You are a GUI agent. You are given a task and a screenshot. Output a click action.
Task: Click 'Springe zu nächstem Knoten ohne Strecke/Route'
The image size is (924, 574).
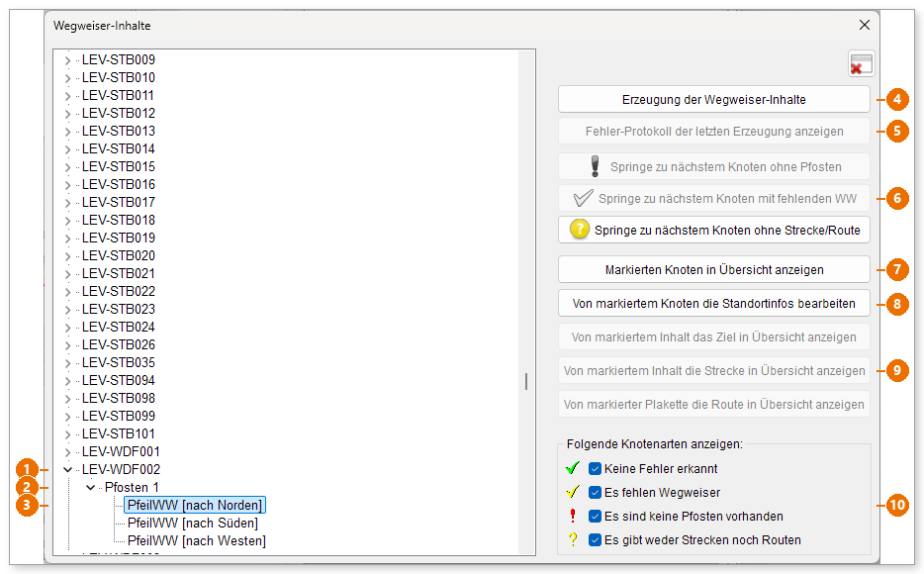click(x=713, y=230)
